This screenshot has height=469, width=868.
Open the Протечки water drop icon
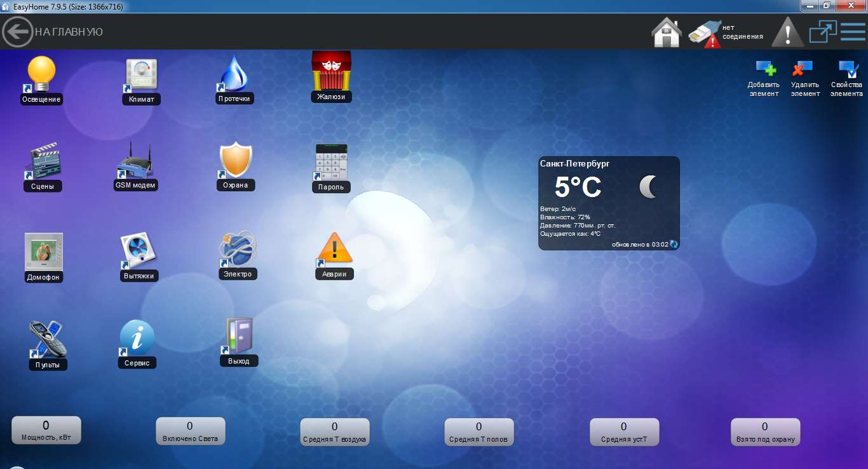click(x=234, y=74)
